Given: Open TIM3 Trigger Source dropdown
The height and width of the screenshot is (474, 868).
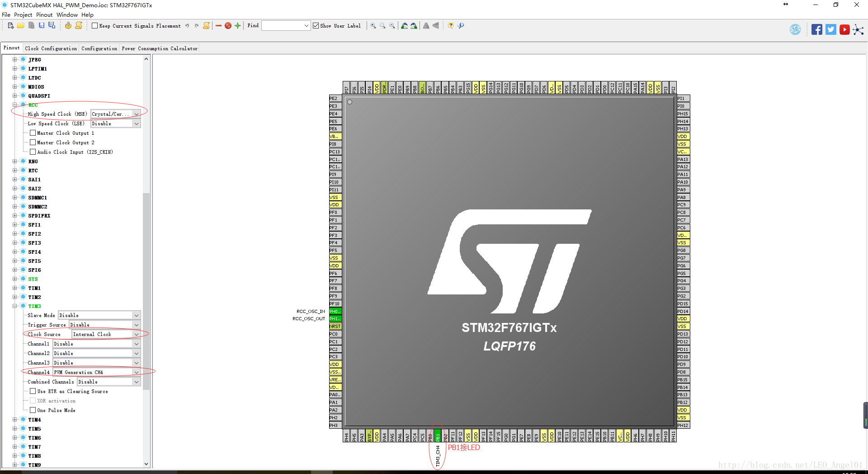Looking at the screenshot, I should [105, 325].
